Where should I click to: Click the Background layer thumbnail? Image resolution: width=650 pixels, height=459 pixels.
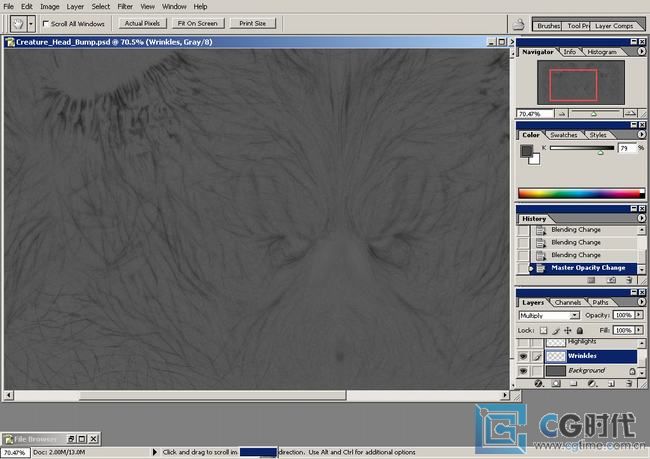pos(556,371)
